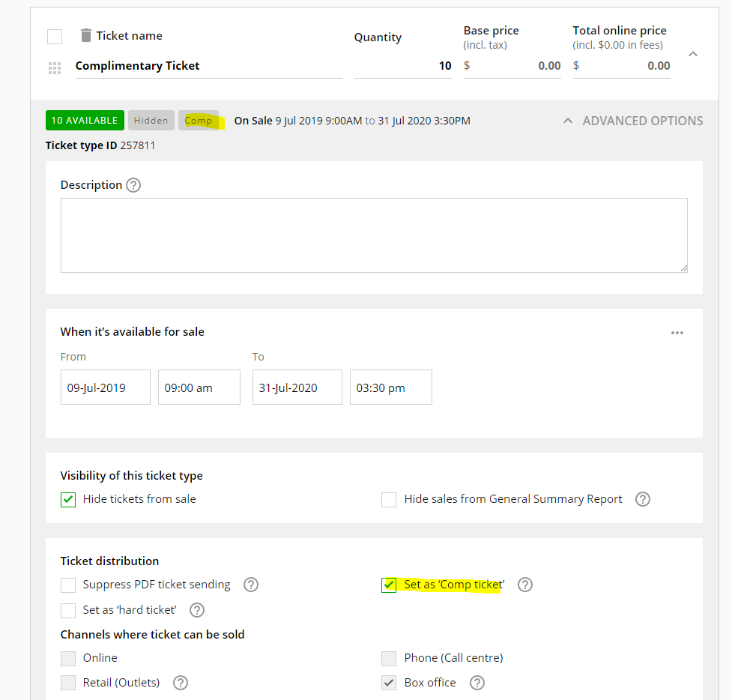Screen dimensions: 732x700
Task: Click the drag handle beside Complimentary Ticket
Action: click(x=53, y=67)
